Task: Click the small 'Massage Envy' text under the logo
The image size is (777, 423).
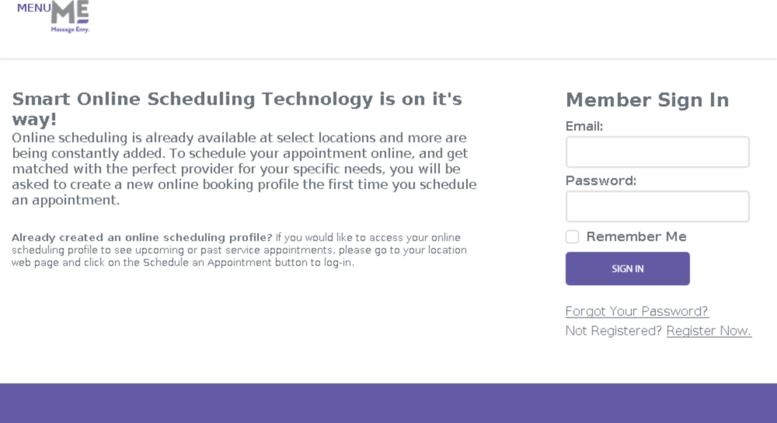Action: [70, 30]
